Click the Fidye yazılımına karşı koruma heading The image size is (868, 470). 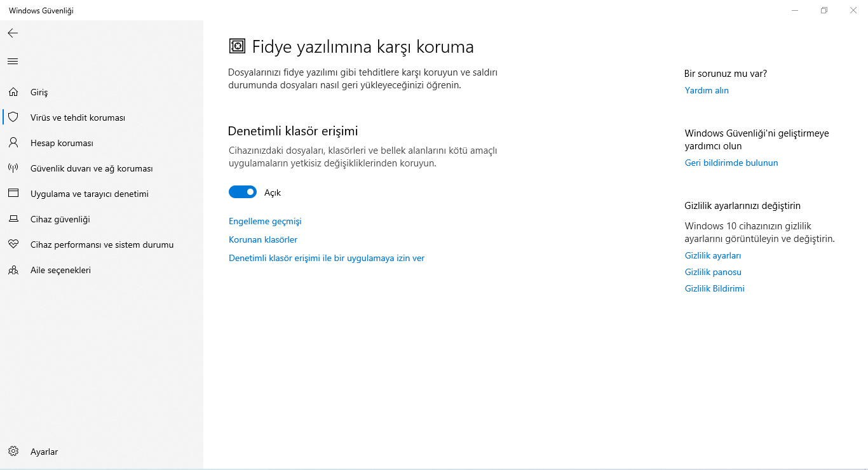click(x=363, y=47)
